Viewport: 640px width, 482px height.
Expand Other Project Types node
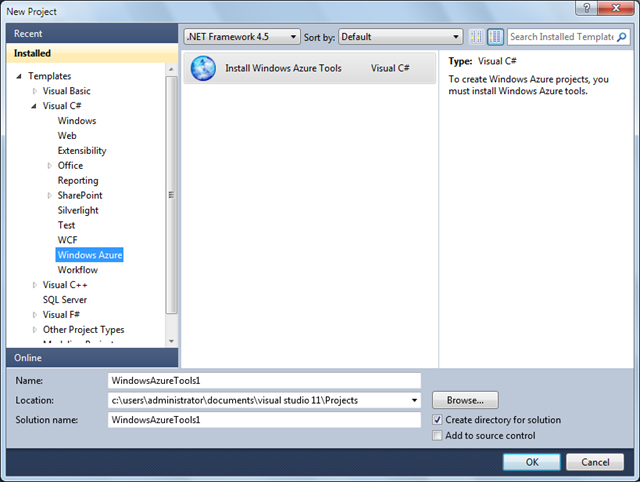click(x=34, y=330)
